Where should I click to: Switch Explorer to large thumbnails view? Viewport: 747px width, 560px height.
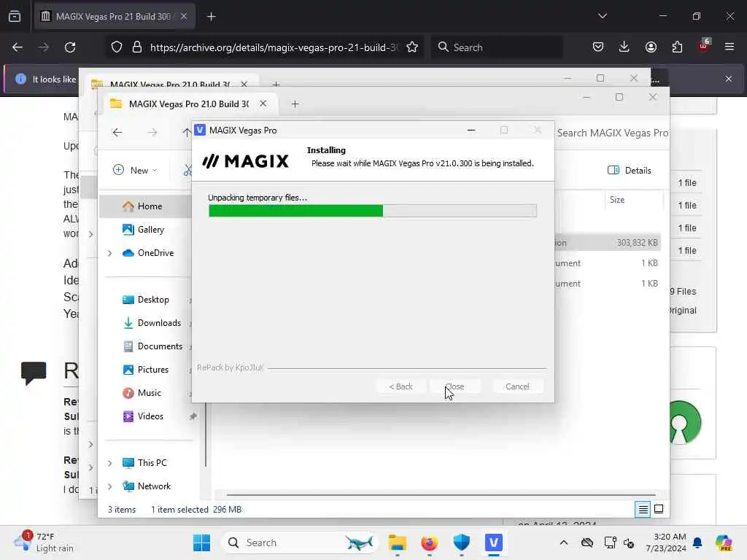coord(659,510)
